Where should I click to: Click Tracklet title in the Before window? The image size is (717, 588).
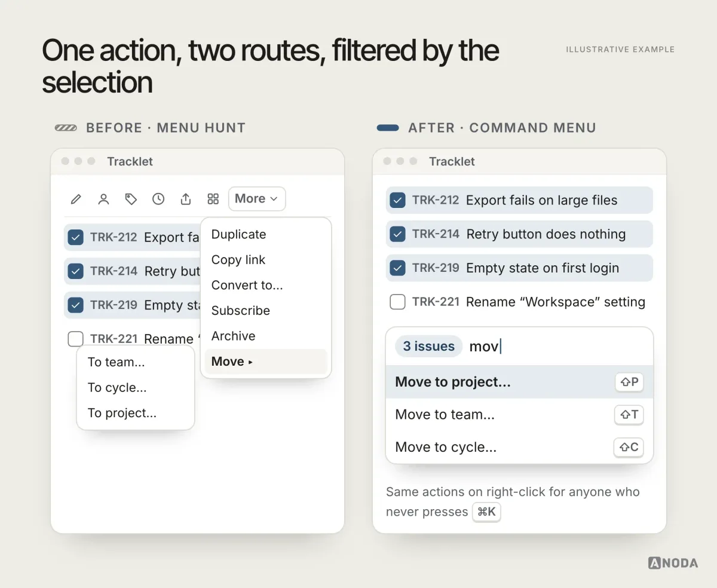click(x=130, y=161)
